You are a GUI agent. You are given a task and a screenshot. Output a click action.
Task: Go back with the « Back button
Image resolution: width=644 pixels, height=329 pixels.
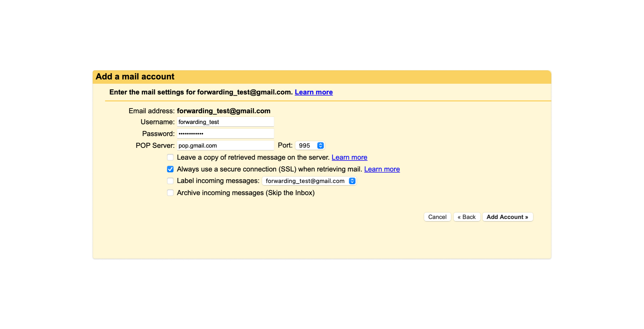click(x=467, y=217)
